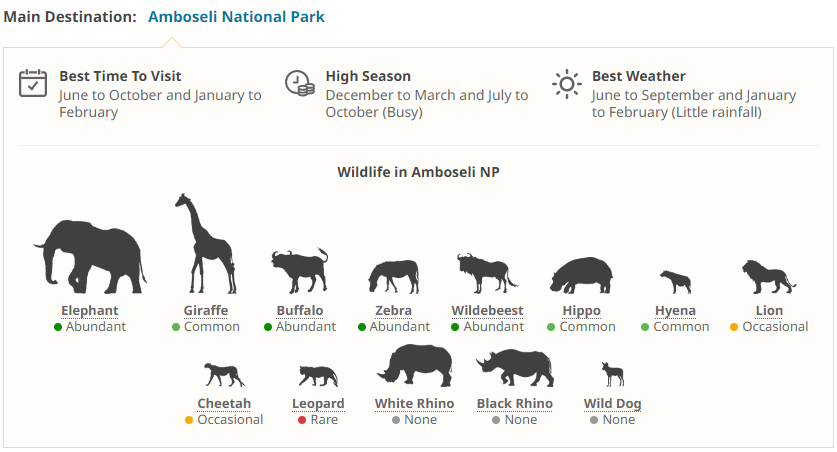The width and height of the screenshot is (837, 452).
Task: Click the Cheetah label
Action: pyautogui.click(x=224, y=404)
